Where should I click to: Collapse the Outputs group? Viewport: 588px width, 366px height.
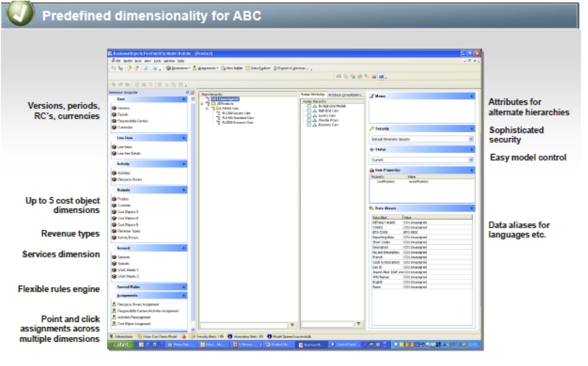point(184,190)
